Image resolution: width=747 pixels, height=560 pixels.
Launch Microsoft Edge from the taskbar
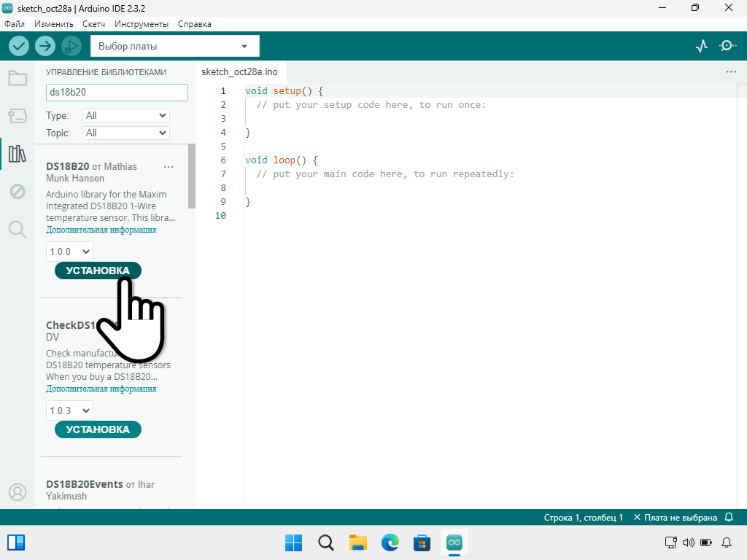coord(390,542)
